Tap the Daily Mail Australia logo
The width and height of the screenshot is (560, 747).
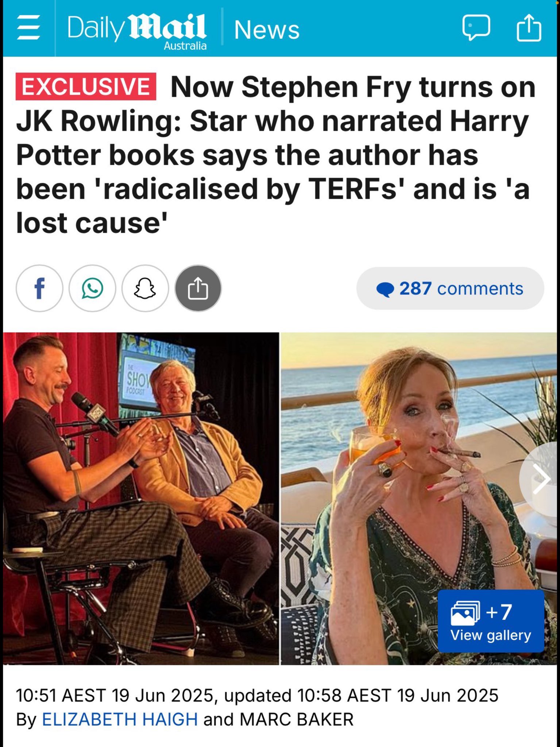(x=137, y=31)
